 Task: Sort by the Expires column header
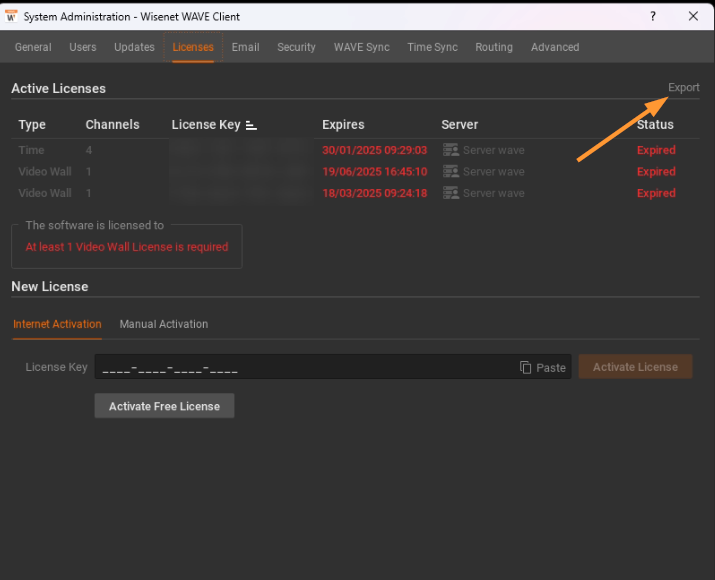click(343, 124)
